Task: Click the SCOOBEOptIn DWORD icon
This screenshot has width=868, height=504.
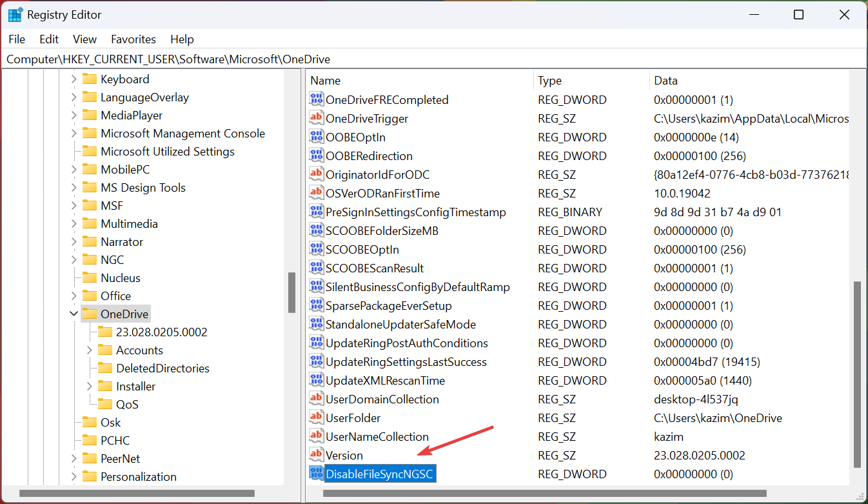Action: click(x=316, y=249)
